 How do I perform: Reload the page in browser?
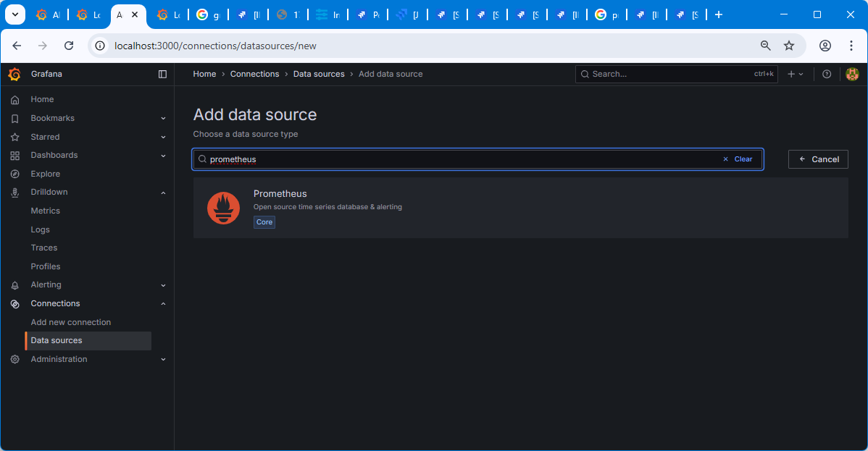tap(69, 46)
